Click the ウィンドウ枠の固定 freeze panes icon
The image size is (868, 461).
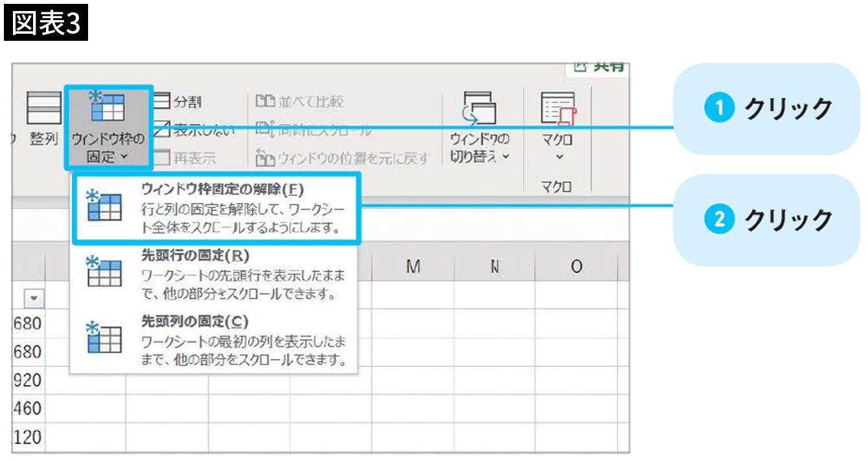(x=108, y=106)
